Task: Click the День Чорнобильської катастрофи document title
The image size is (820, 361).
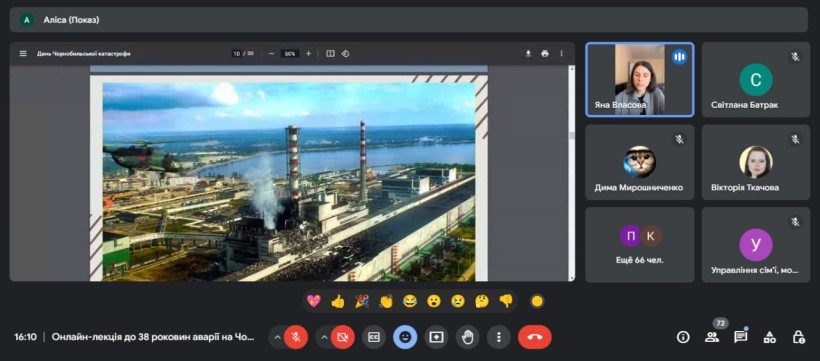Action: point(84,53)
